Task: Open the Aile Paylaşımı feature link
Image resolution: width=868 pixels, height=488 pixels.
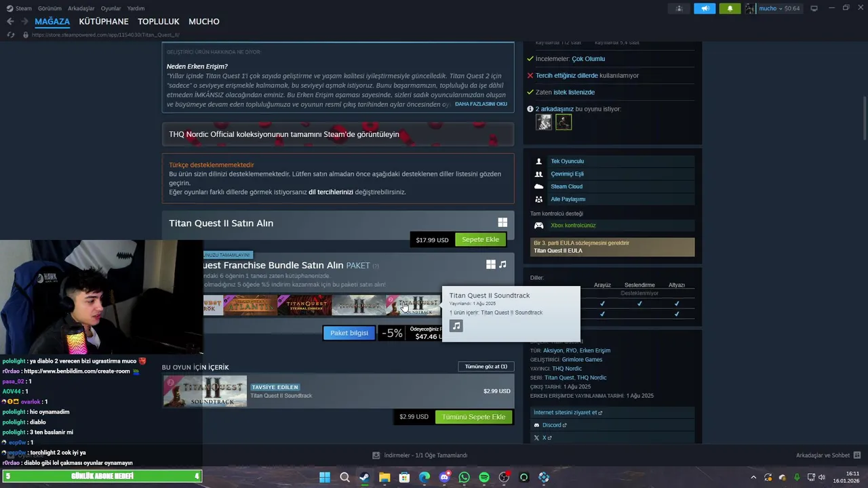Action: (568, 199)
